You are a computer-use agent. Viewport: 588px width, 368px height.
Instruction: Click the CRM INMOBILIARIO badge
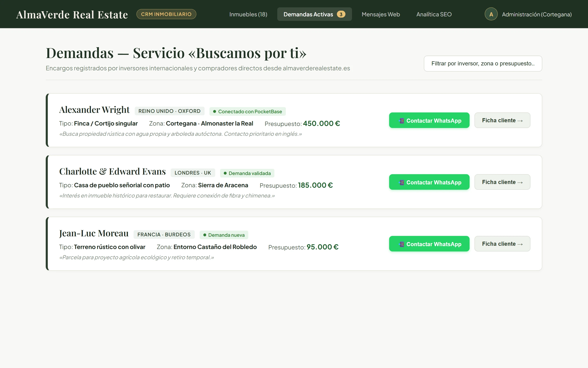point(166,14)
